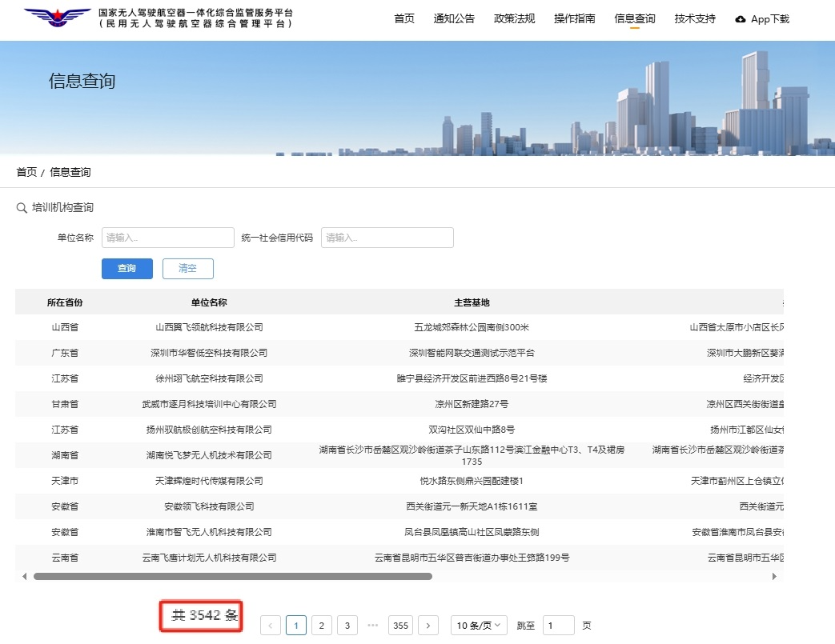This screenshot has width=835, height=644.
Task: Select last page 355 in pagination
Action: coord(400,626)
